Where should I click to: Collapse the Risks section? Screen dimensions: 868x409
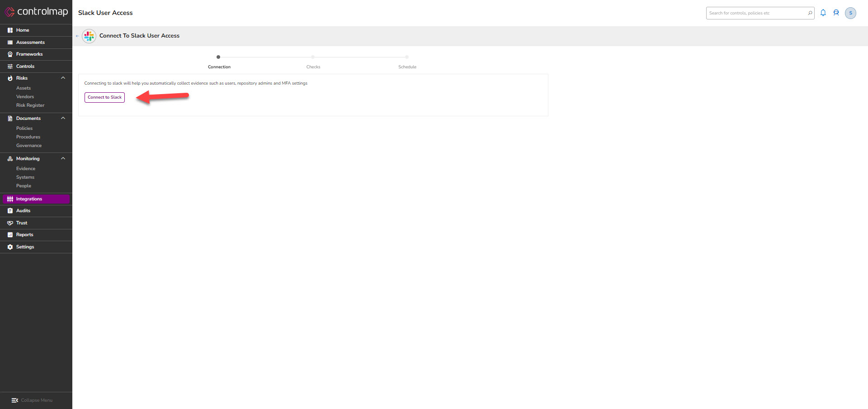tap(63, 78)
